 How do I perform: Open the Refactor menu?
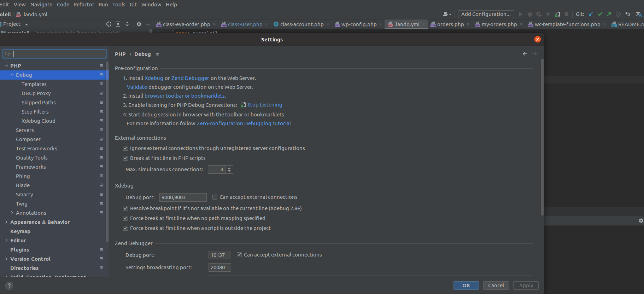(84, 5)
